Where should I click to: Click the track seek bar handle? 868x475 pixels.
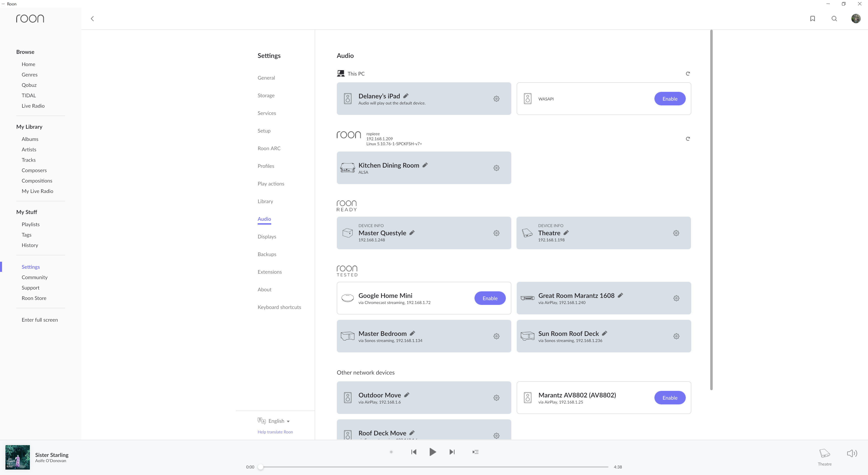coord(260,467)
